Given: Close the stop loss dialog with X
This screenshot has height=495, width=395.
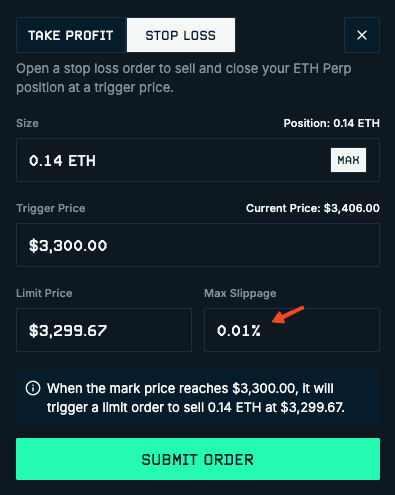Looking at the screenshot, I should 362,35.
